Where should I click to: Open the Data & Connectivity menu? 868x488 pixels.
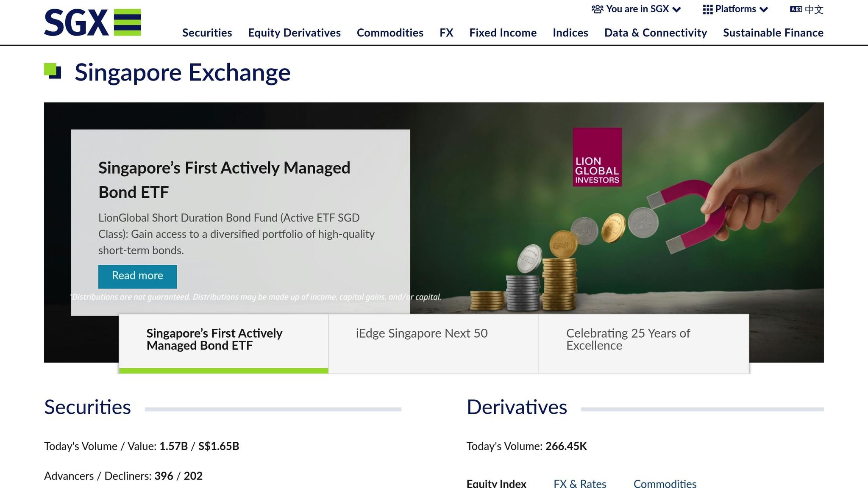click(x=655, y=33)
